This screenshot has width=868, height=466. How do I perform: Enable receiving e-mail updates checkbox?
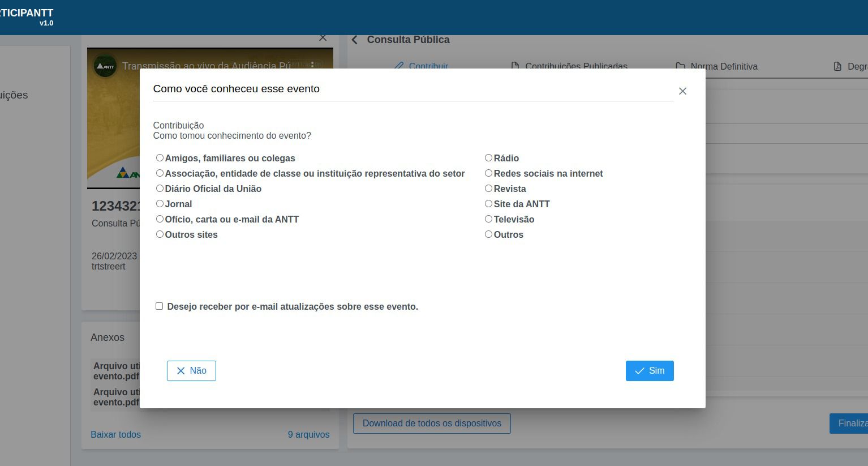click(159, 306)
